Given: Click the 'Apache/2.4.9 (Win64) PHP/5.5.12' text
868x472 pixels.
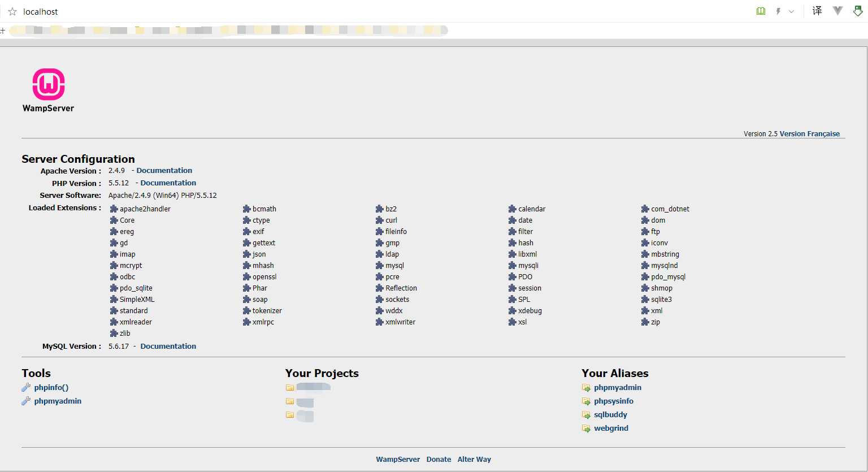Looking at the screenshot, I should click(x=163, y=196).
